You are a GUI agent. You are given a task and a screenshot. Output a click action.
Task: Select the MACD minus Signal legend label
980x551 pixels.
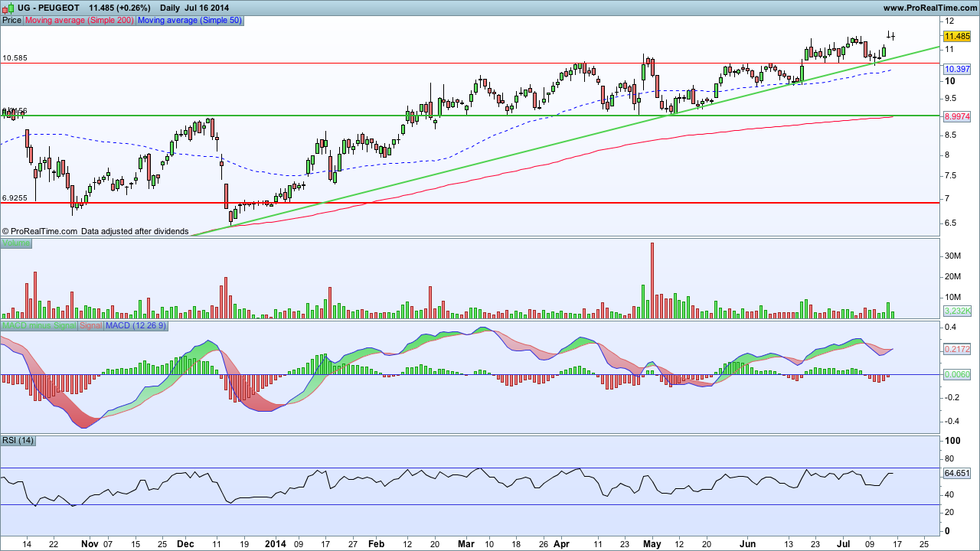[x=39, y=326]
